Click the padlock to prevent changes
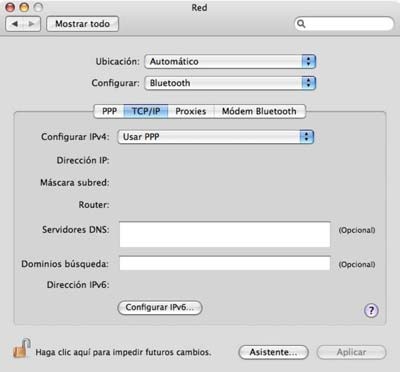Image resolution: width=400 pixels, height=372 pixels. [22, 349]
